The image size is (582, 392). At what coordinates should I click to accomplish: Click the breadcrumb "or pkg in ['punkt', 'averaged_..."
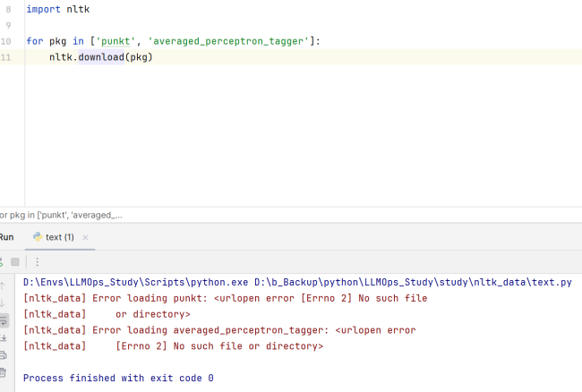tap(61, 215)
